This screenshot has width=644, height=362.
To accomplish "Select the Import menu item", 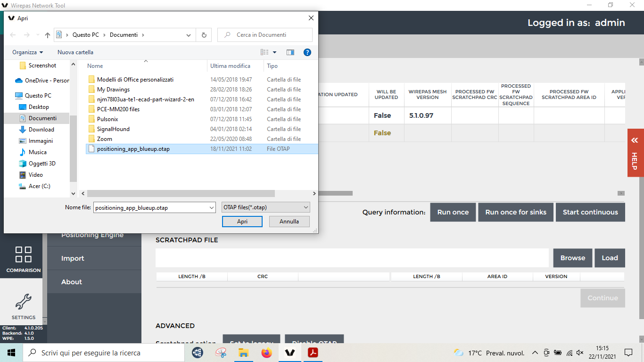I will coord(73,258).
